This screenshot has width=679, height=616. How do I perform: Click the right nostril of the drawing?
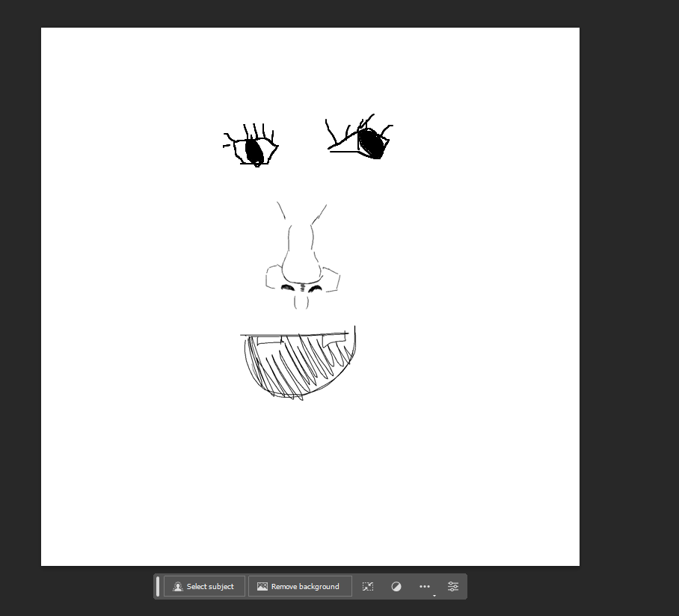[315, 288]
